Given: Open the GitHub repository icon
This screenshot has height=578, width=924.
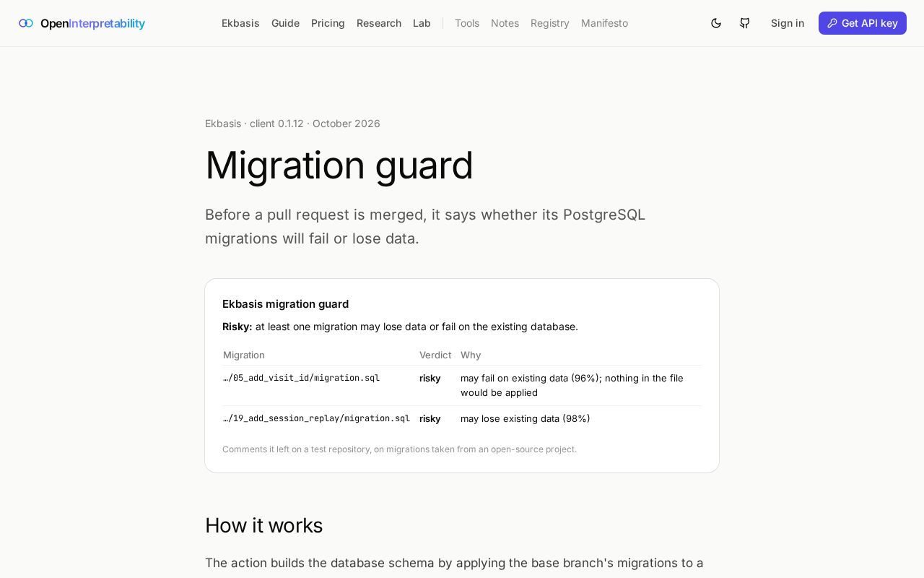Looking at the screenshot, I should [x=745, y=23].
